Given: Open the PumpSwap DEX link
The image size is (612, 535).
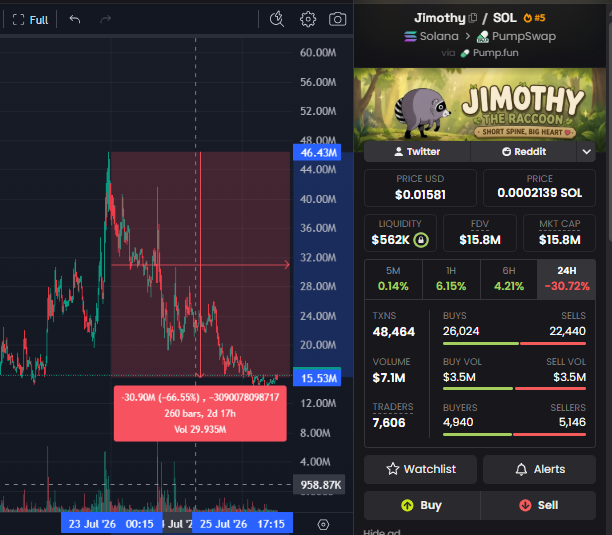Looking at the screenshot, I should tap(516, 36).
